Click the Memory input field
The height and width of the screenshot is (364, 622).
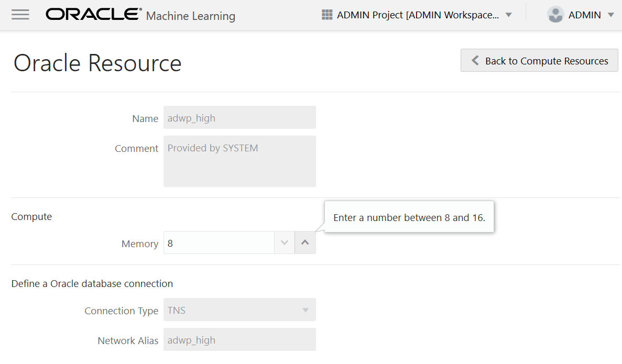pos(219,242)
